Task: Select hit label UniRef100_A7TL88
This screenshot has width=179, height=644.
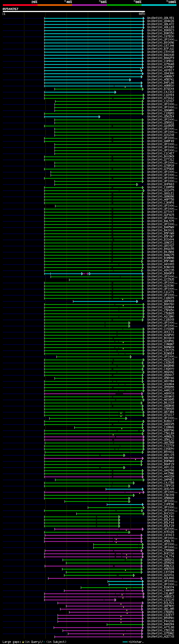Action: (x=161, y=627)
